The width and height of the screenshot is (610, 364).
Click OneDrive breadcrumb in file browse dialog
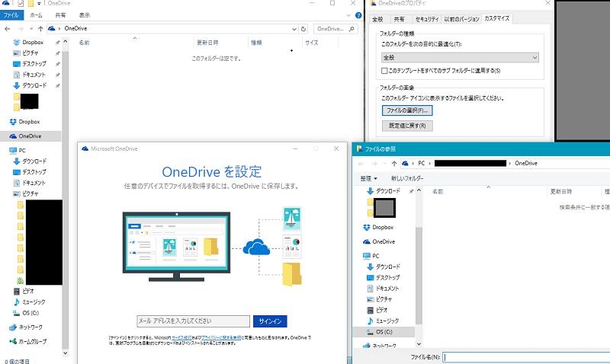pos(526,164)
